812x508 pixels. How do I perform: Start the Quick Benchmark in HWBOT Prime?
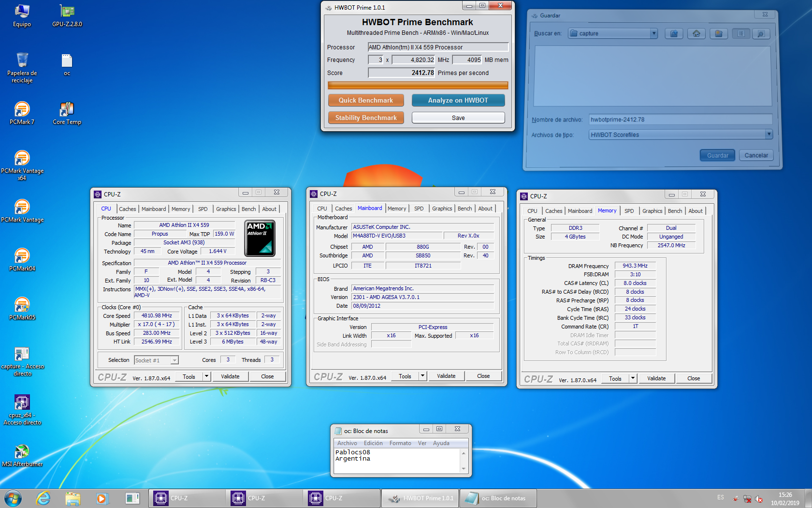[x=366, y=100]
